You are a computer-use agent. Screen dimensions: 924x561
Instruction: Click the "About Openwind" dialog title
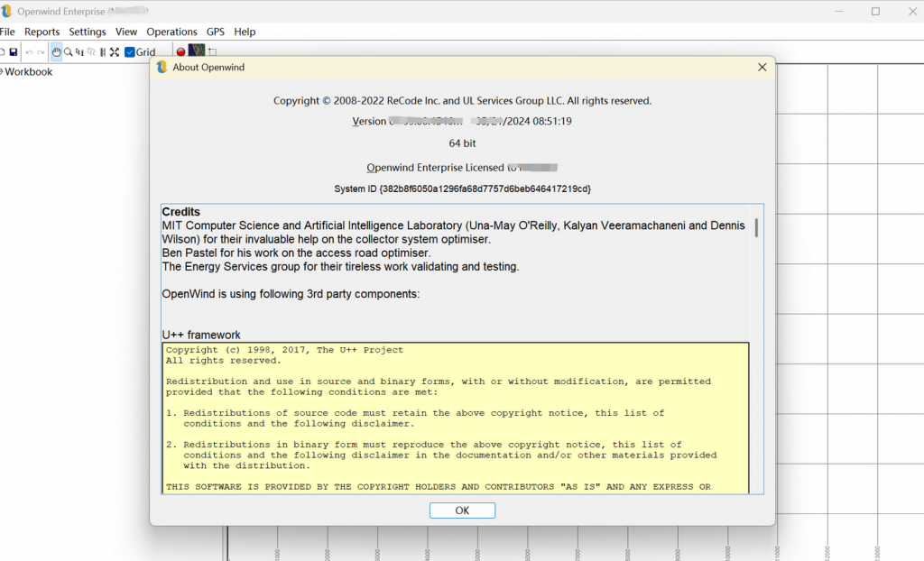208,67
